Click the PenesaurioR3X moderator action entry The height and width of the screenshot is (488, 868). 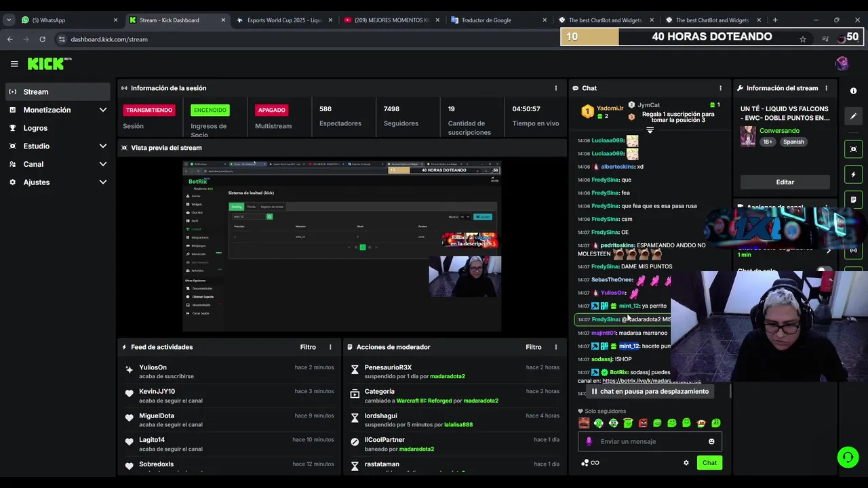coord(454,371)
